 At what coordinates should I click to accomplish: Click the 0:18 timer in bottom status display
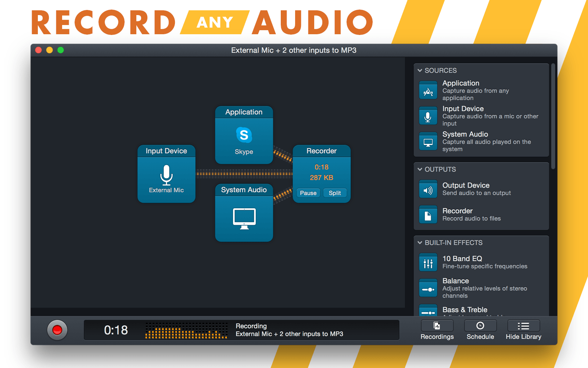116,330
